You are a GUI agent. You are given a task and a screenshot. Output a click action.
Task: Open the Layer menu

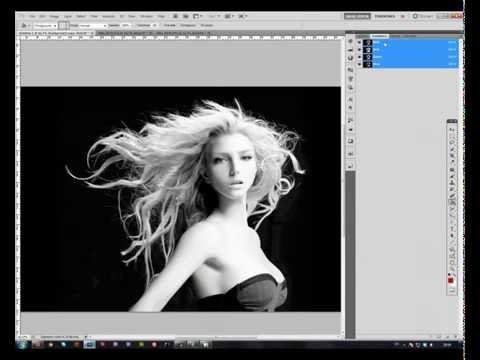tap(68, 16)
